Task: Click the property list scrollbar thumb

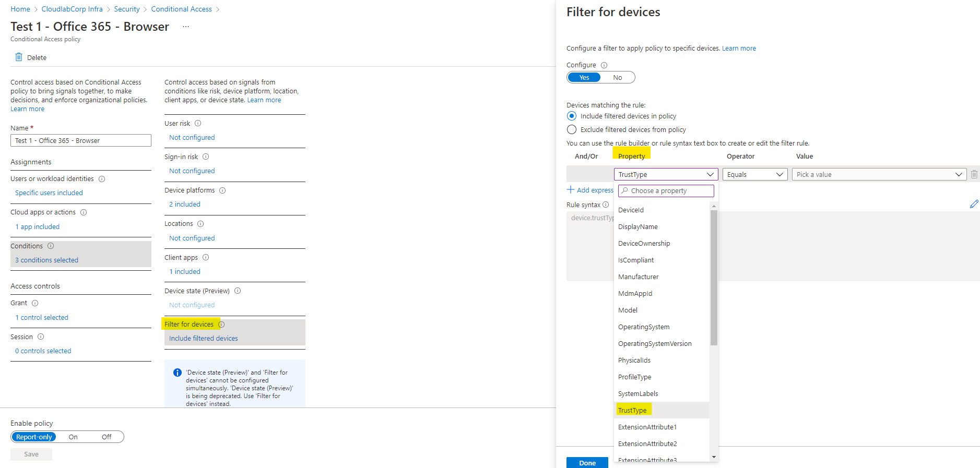Action: coord(714,278)
